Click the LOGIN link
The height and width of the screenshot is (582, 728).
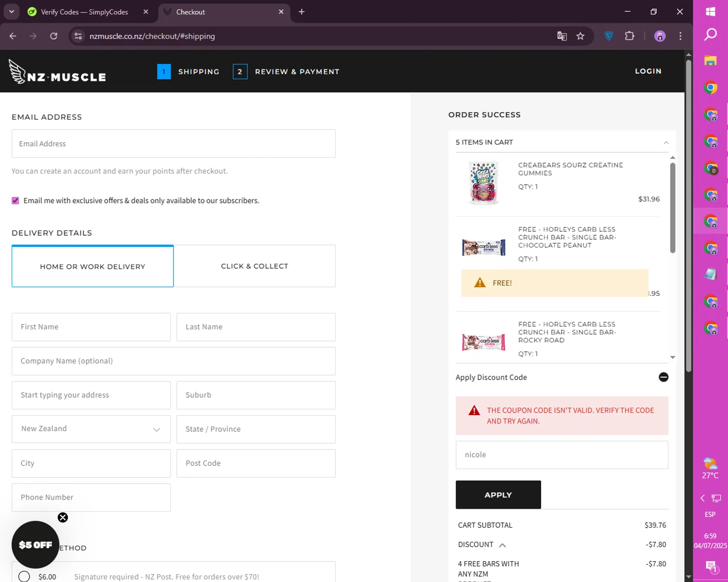click(648, 71)
